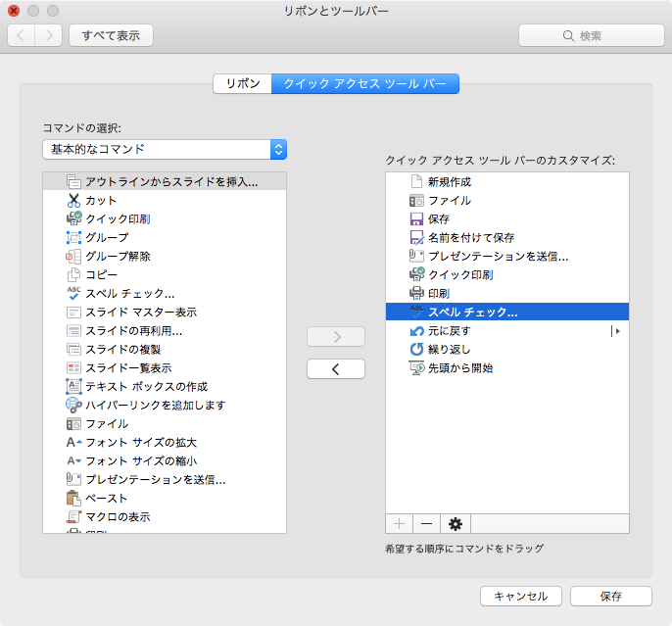Click the hyperlink globe icon
The image size is (672, 626).
coord(73,405)
